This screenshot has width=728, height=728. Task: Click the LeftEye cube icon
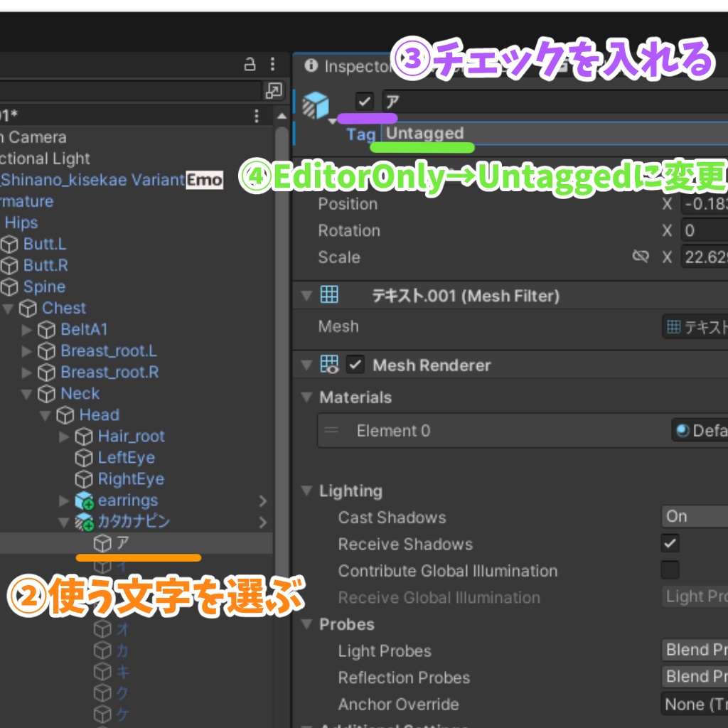point(84,458)
